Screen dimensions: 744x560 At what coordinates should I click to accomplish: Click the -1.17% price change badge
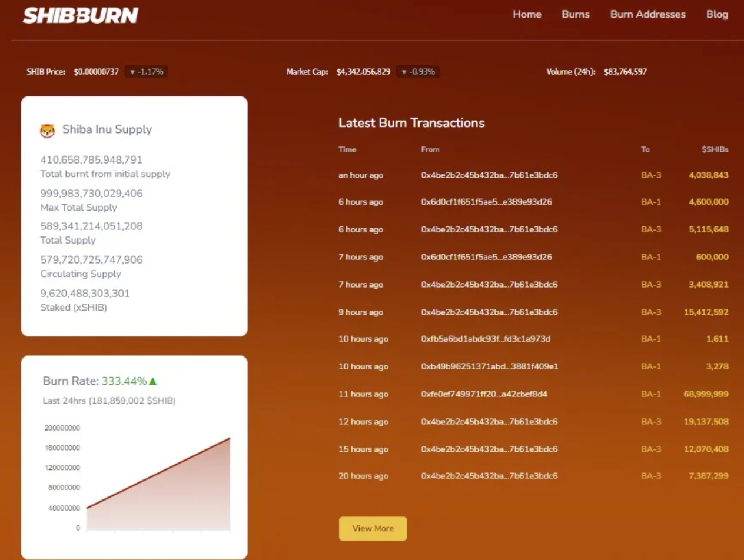pos(147,72)
